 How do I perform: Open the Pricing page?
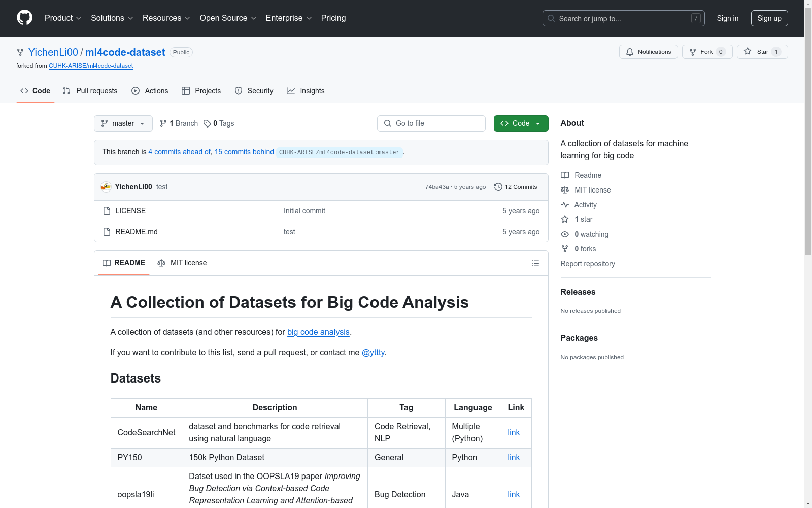click(333, 18)
